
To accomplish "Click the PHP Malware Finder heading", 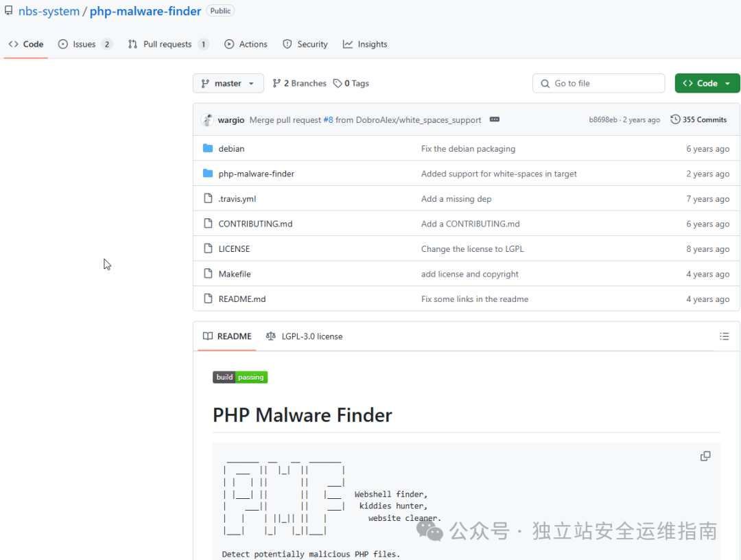I will click(x=303, y=415).
